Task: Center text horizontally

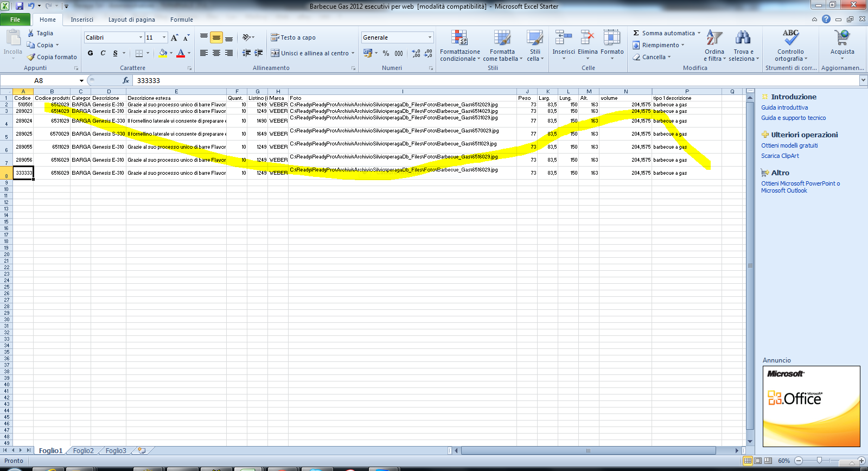Action: (216, 53)
